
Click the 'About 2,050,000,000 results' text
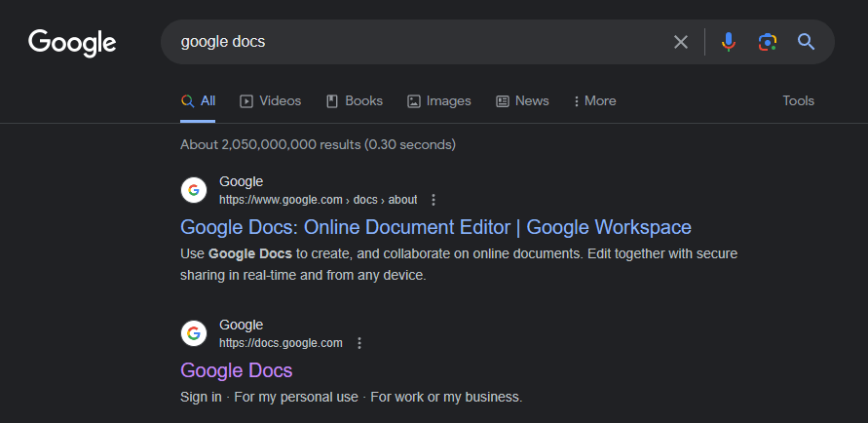[x=270, y=144]
